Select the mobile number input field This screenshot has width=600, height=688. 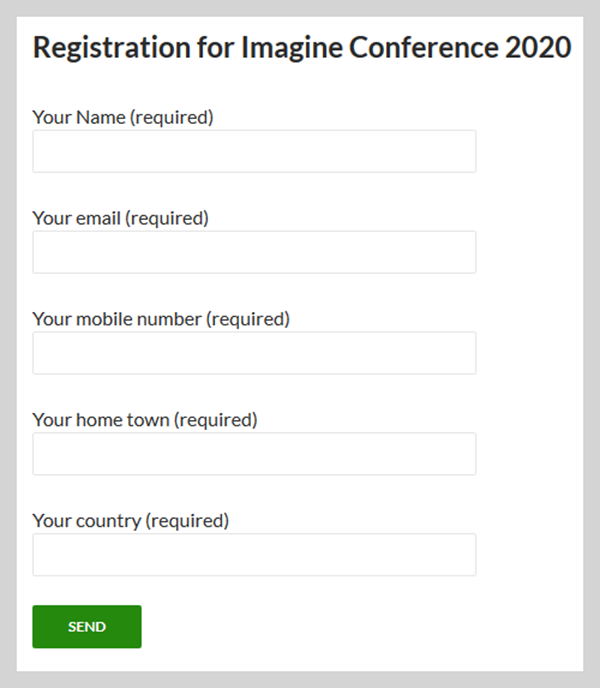tap(254, 353)
